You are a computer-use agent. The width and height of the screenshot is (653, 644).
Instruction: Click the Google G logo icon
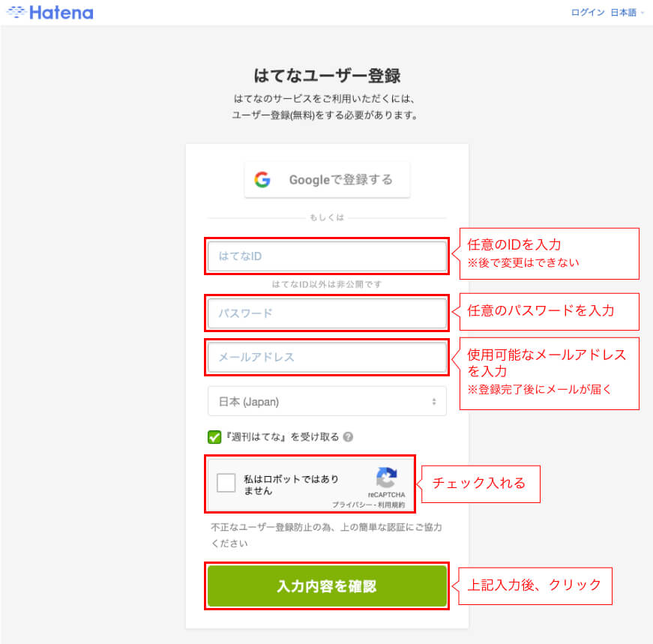click(262, 179)
